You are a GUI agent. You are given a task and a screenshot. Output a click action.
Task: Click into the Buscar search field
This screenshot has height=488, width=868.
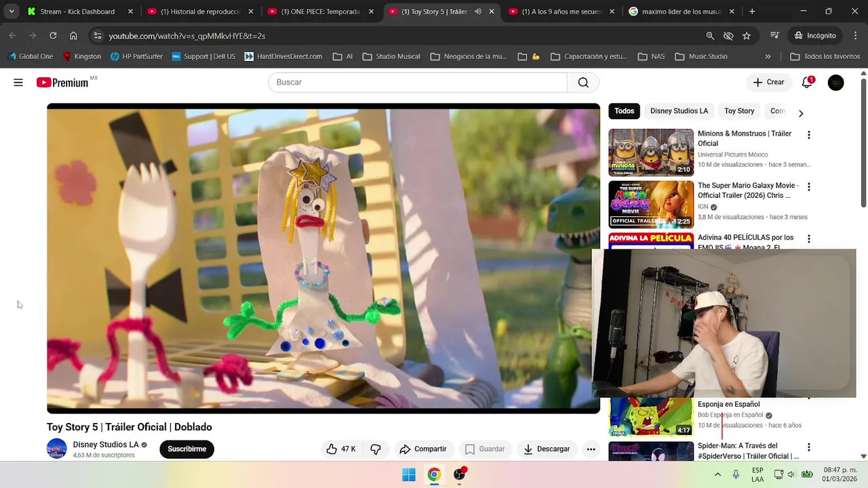pos(417,82)
